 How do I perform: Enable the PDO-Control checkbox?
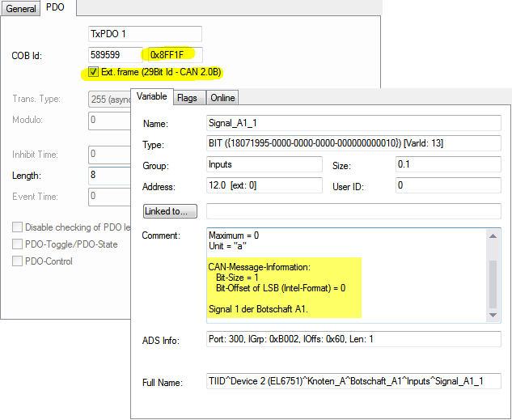[x=17, y=261]
